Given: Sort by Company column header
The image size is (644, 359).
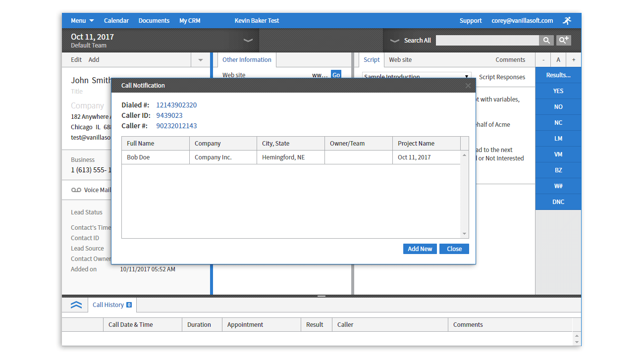Looking at the screenshot, I should point(223,144).
